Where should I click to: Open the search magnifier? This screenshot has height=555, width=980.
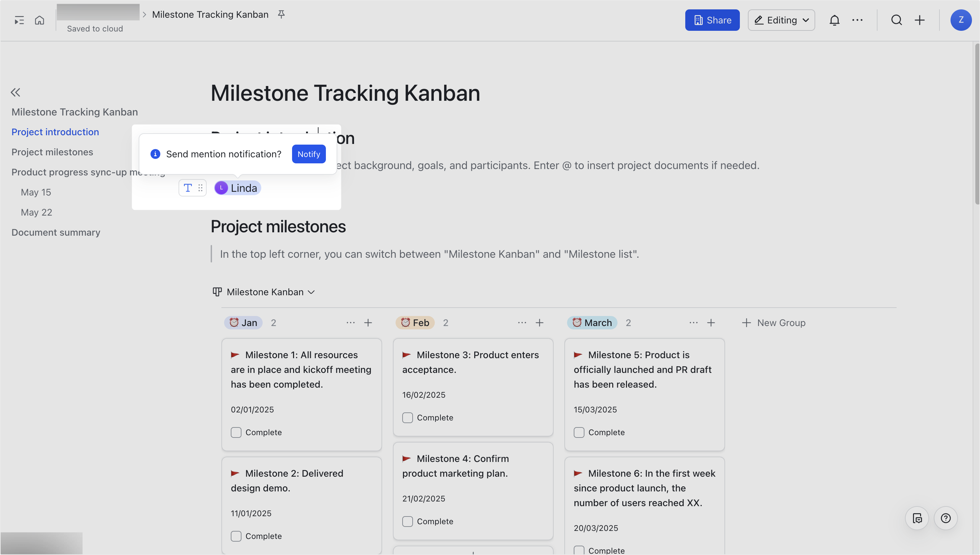(897, 20)
